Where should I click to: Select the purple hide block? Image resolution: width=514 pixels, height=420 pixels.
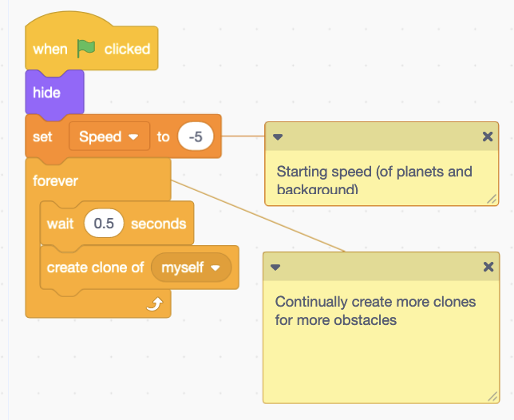click(x=46, y=93)
